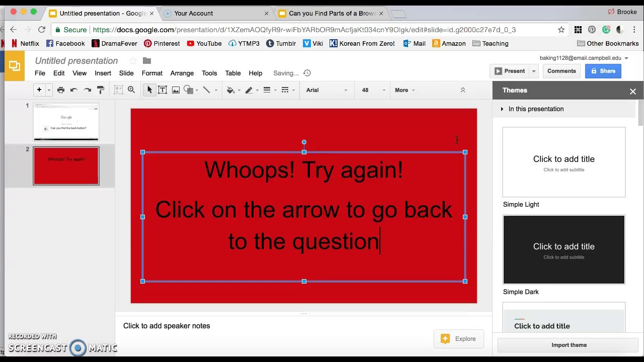This screenshot has height=362, width=644.
Task: Select the Text box tool
Action: coord(163,90)
